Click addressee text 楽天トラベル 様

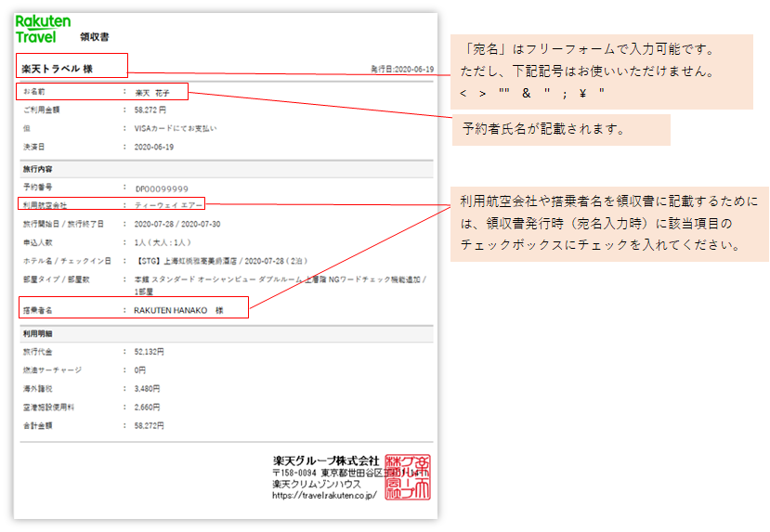pyautogui.click(x=57, y=69)
